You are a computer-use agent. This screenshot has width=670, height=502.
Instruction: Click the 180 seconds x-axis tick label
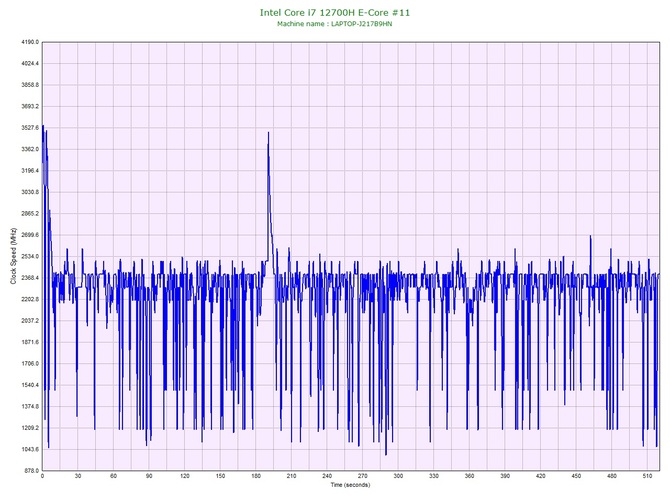(x=256, y=476)
